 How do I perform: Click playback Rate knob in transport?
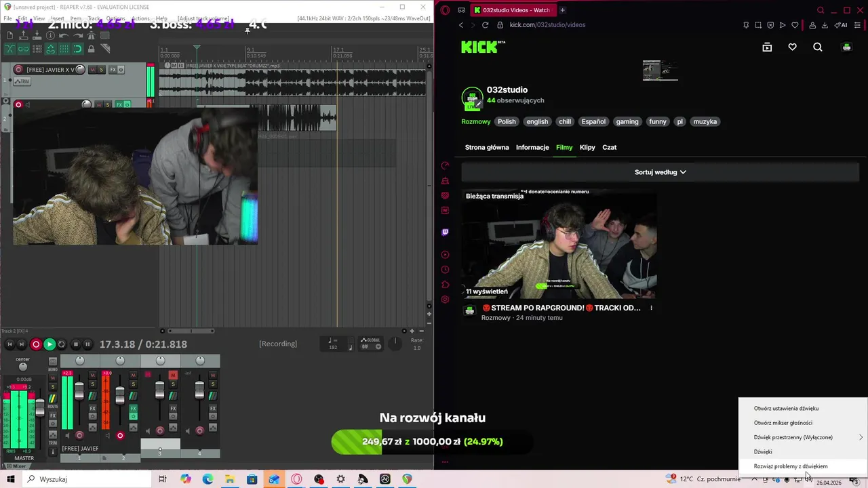[396, 344]
